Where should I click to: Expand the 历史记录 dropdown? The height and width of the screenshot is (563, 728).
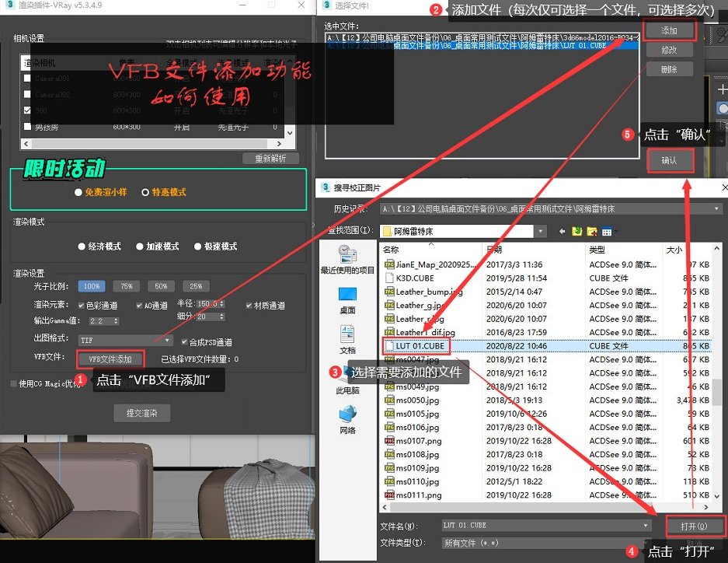click(717, 208)
